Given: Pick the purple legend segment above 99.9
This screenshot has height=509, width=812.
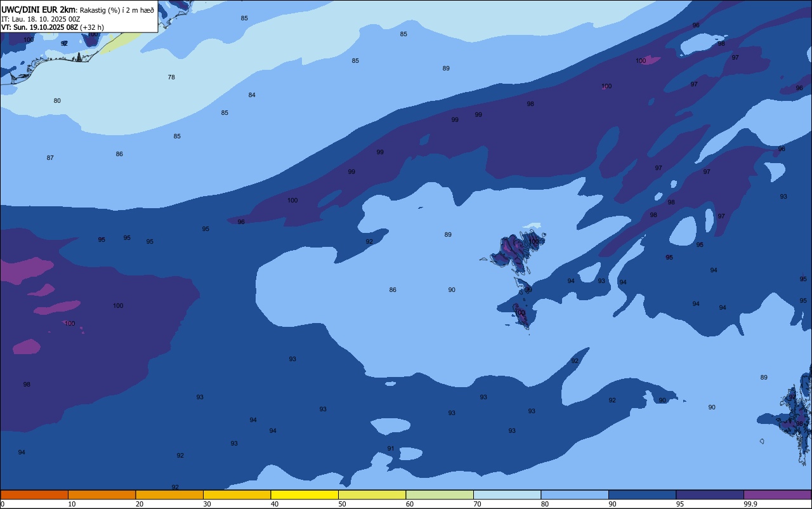Looking at the screenshot, I should pyautogui.click(x=777, y=494).
